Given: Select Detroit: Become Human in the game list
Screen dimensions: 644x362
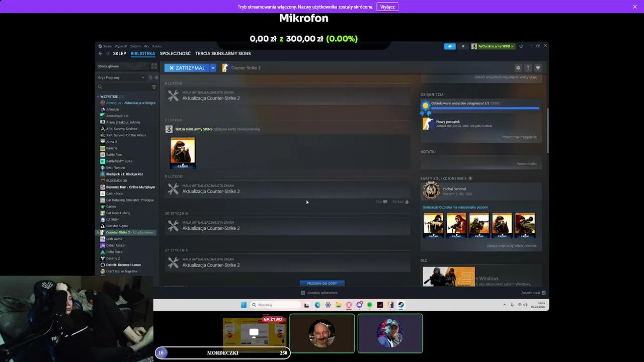Looking at the screenshot, I should pyautogui.click(x=127, y=265).
